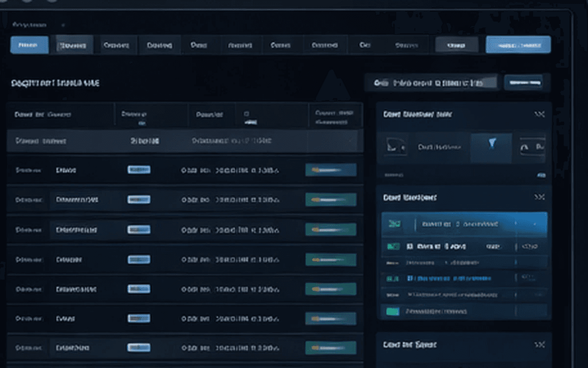Collapse the second right-side panel with chevron
Screen dimensions: 588x368
point(539,197)
